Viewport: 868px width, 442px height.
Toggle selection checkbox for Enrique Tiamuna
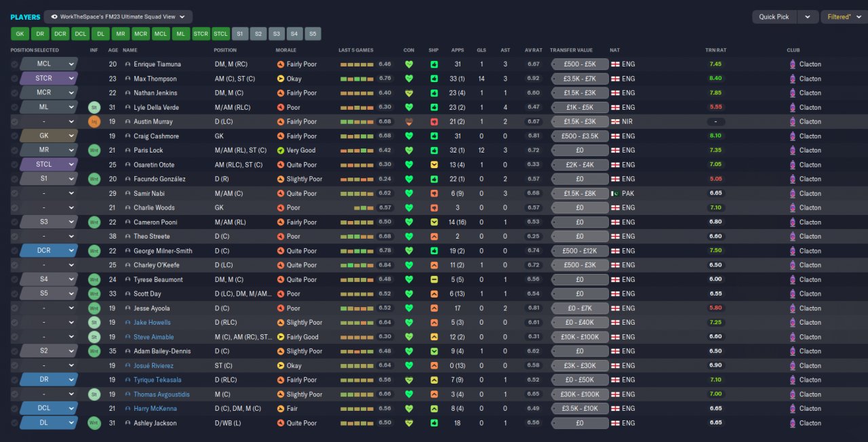(x=14, y=64)
